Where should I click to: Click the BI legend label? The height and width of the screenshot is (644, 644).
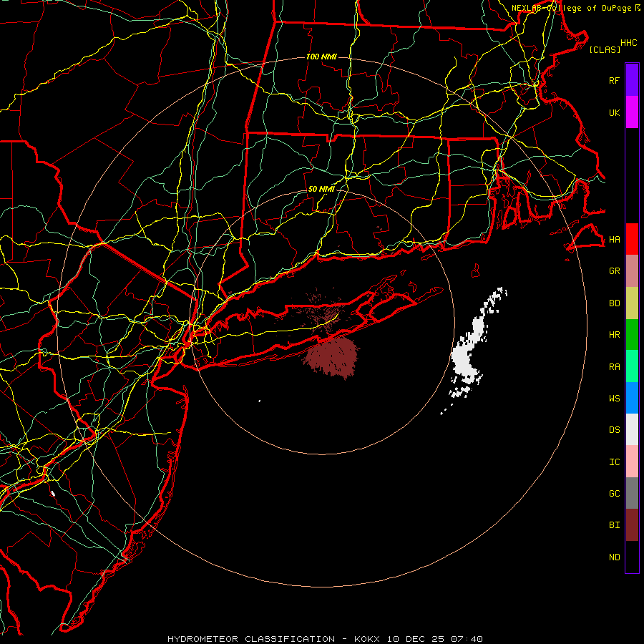coord(614,525)
